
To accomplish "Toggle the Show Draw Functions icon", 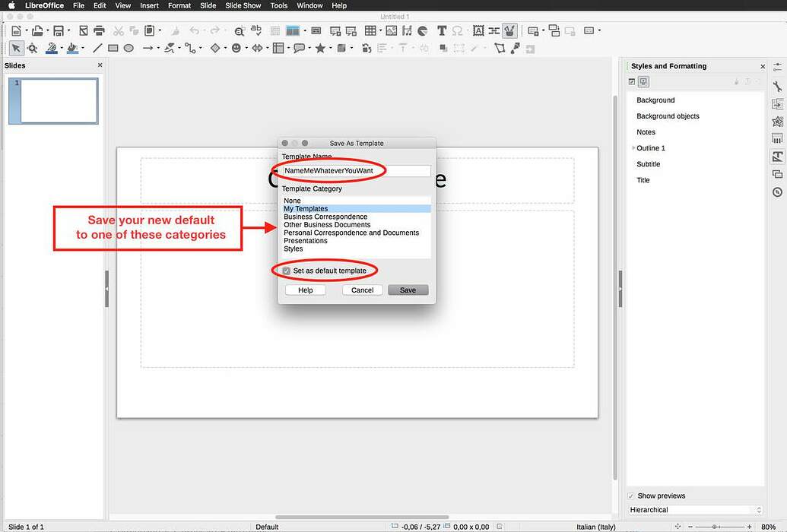I will (510, 30).
